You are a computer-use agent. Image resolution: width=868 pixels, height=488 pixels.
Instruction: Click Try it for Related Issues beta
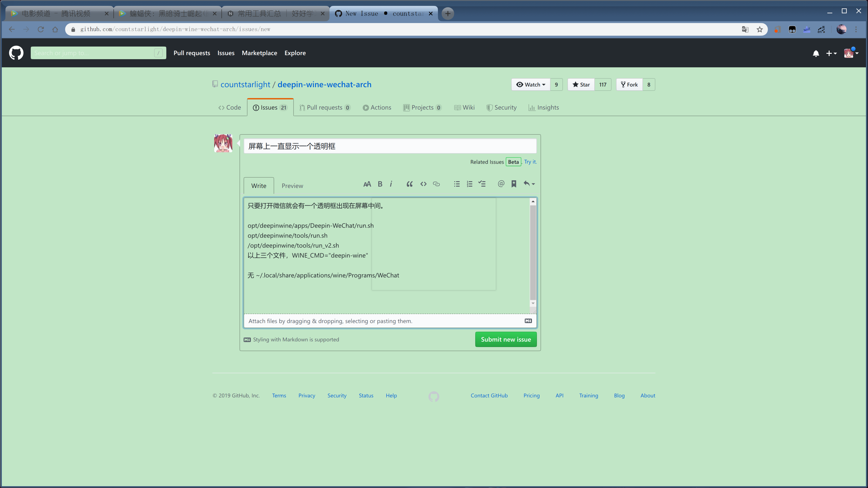(x=530, y=162)
